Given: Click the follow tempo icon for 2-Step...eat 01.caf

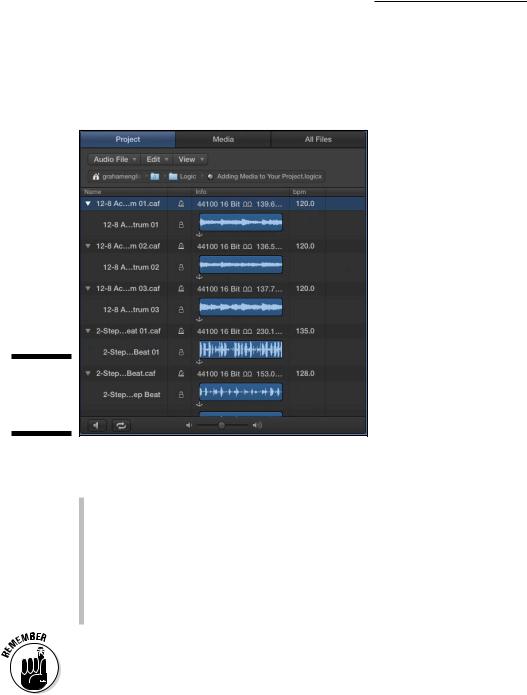Looking at the screenshot, I should pos(181,331).
